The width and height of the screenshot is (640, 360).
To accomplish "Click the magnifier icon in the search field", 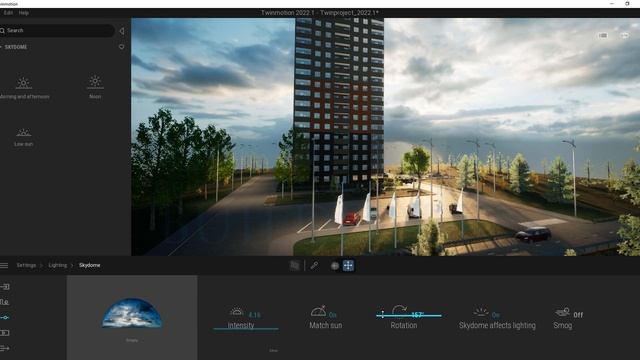I will point(2,31).
